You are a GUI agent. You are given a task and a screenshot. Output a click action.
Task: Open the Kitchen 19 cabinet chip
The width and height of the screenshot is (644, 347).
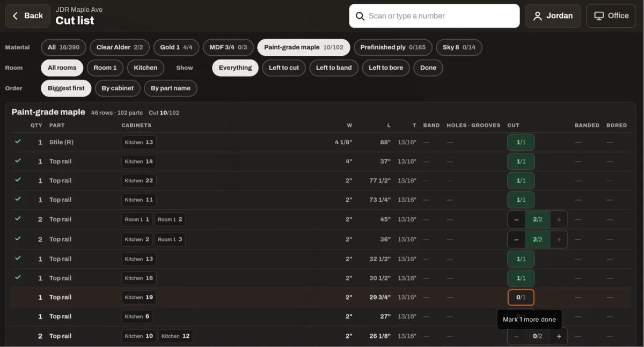point(139,297)
